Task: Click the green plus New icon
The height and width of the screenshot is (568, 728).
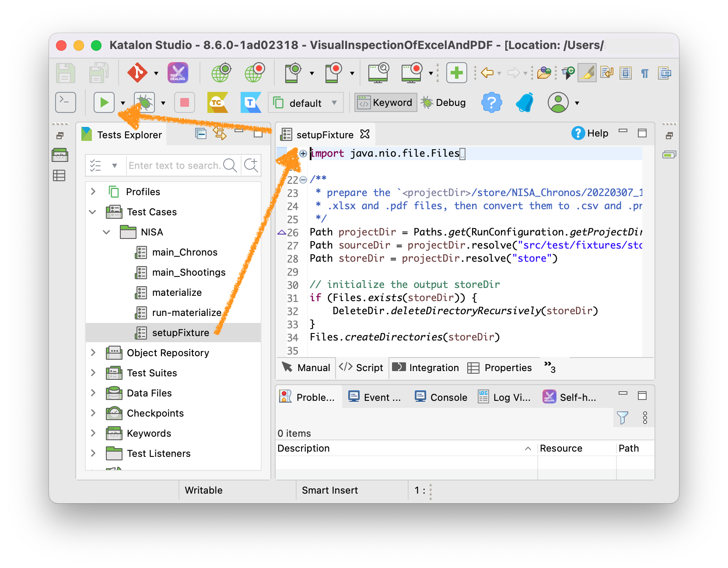Action: [x=457, y=73]
